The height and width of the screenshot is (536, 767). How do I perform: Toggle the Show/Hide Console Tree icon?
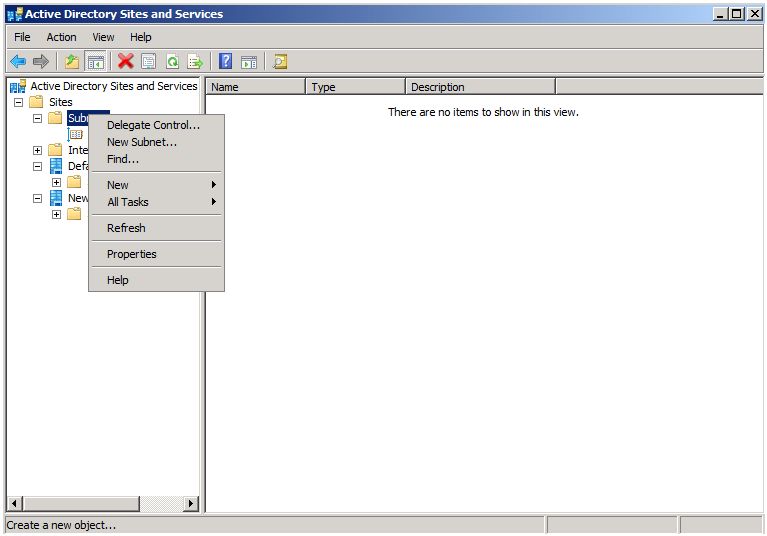pyautogui.click(x=95, y=62)
